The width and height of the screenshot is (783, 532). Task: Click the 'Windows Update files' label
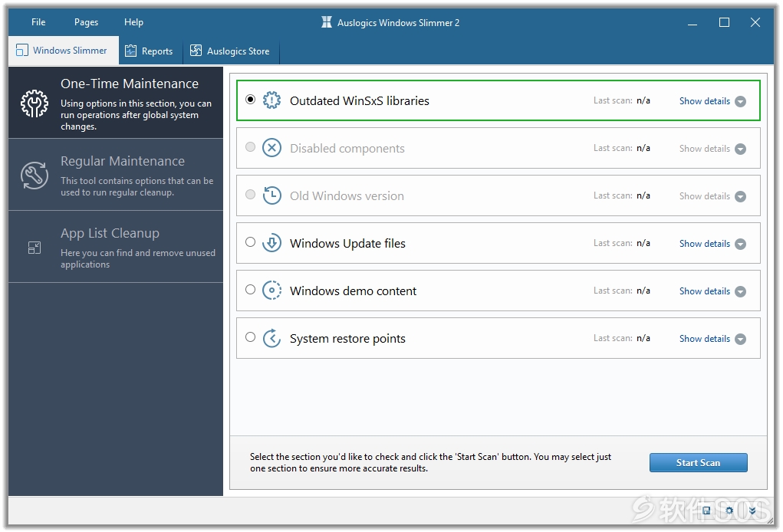coord(347,243)
